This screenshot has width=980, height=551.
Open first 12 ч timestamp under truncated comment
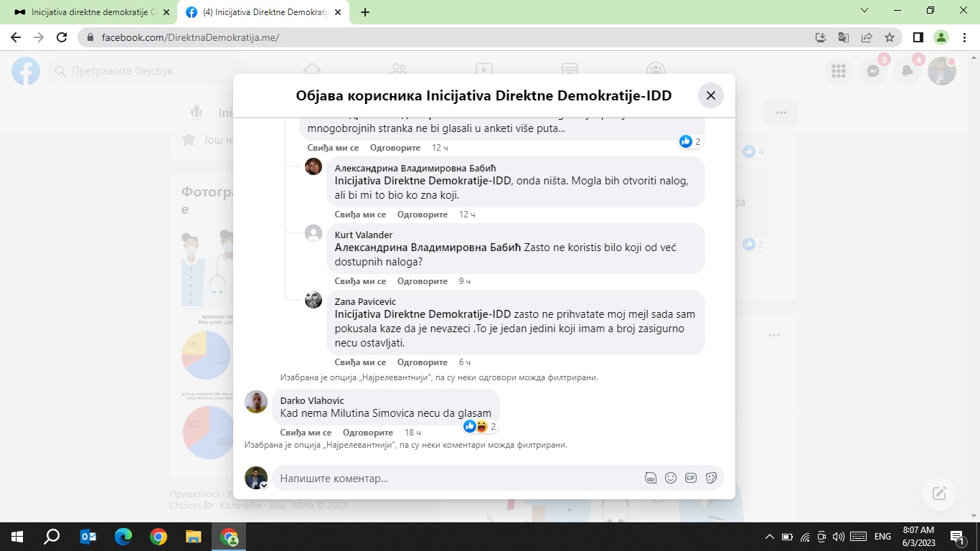click(440, 148)
